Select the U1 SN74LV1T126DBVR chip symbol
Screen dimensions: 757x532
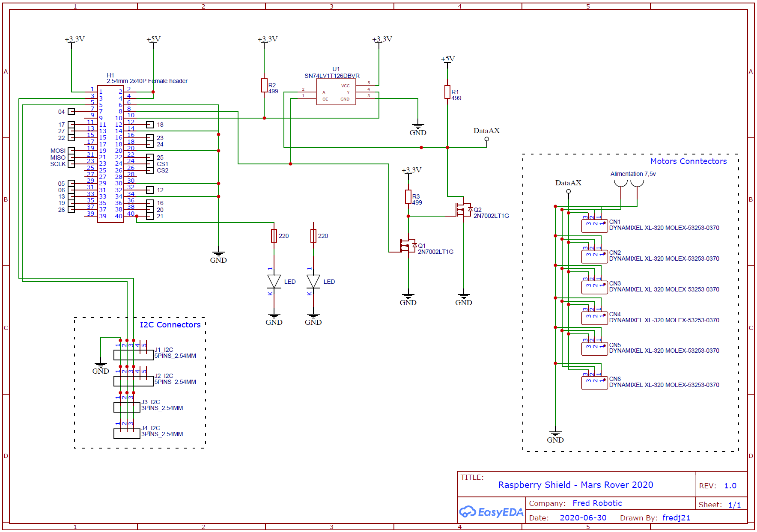click(x=336, y=92)
